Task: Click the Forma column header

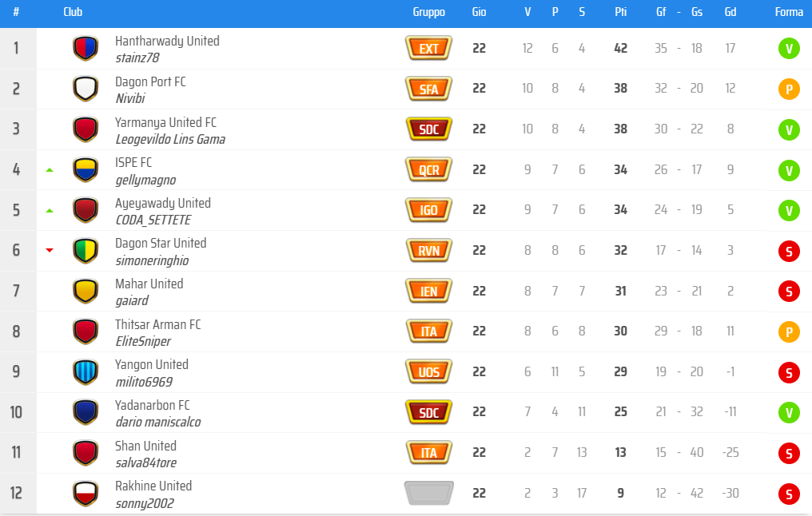Action: click(x=789, y=13)
